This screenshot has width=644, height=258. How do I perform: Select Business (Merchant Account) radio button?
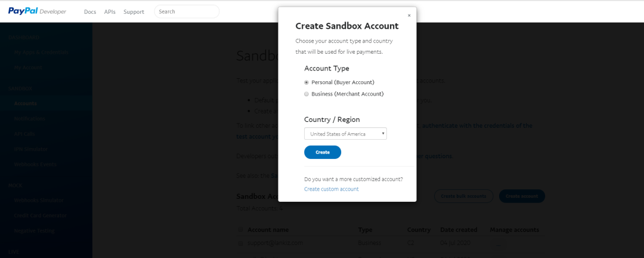click(306, 94)
